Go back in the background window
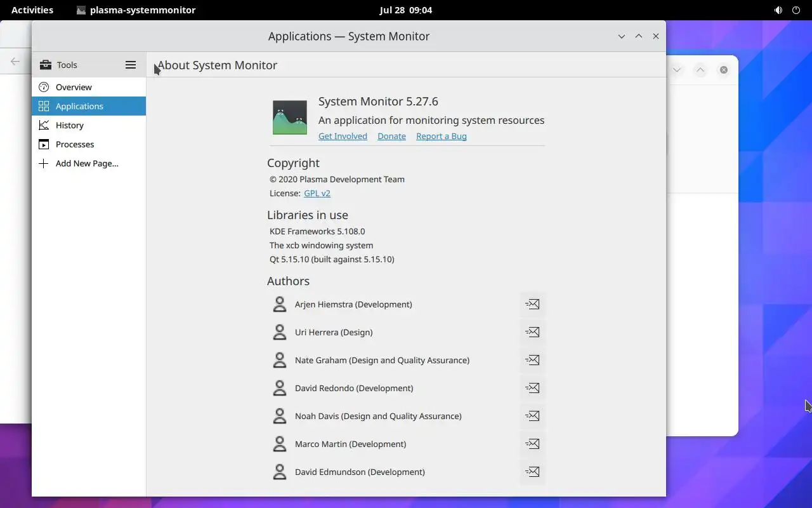Screen dimensions: 812x508 click(15, 62)
